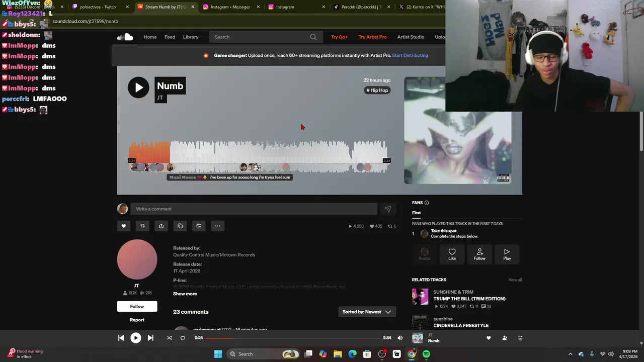This screenshot has width=644, height=362.
Task: Add track to Next up queue icon
Action: [x=199, y=226]
